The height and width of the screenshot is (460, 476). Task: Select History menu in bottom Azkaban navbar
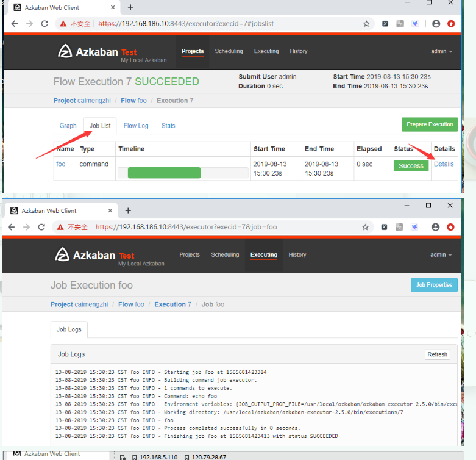297,254
